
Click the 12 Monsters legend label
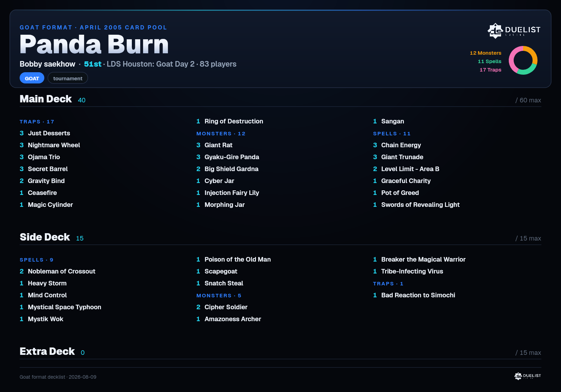(x=486, y=53)
